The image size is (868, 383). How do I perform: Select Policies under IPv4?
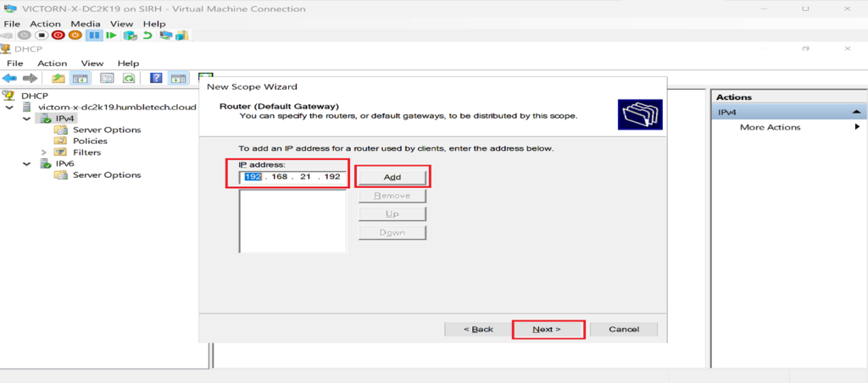pyautogui.click(x=90, y=142)
